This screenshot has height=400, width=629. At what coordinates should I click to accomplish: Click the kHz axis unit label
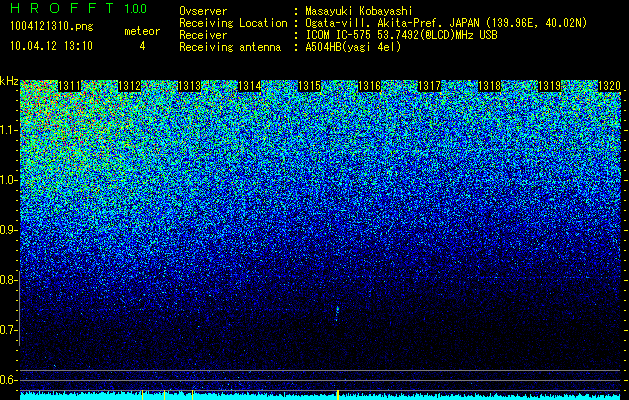(9, 81)
